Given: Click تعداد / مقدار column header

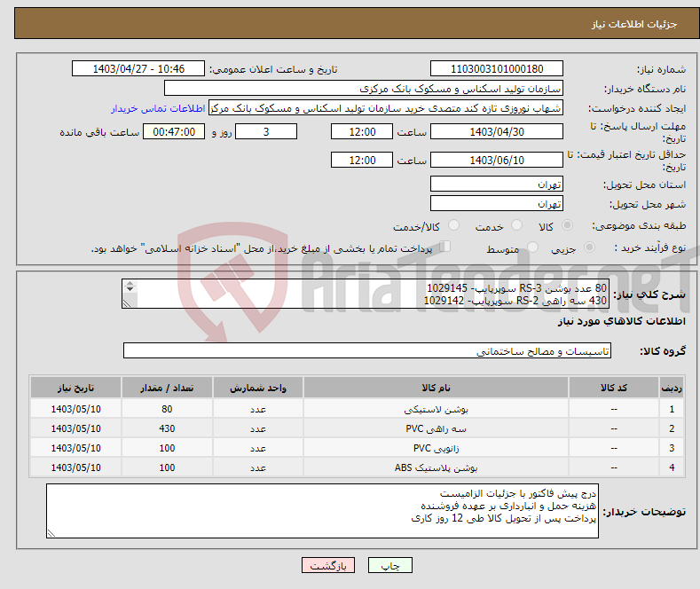Looking at the screenshot, I should point(167,388).
